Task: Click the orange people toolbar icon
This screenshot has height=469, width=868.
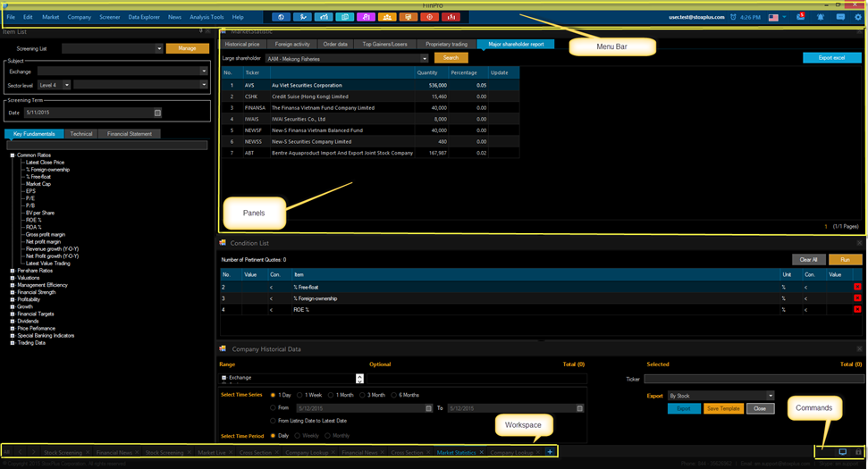Action: coord(387,17)
